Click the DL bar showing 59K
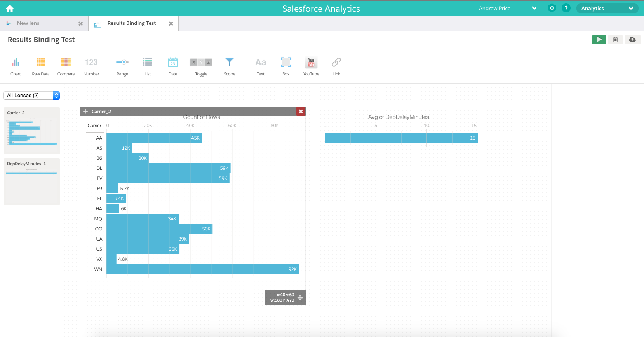 point(168,168)
